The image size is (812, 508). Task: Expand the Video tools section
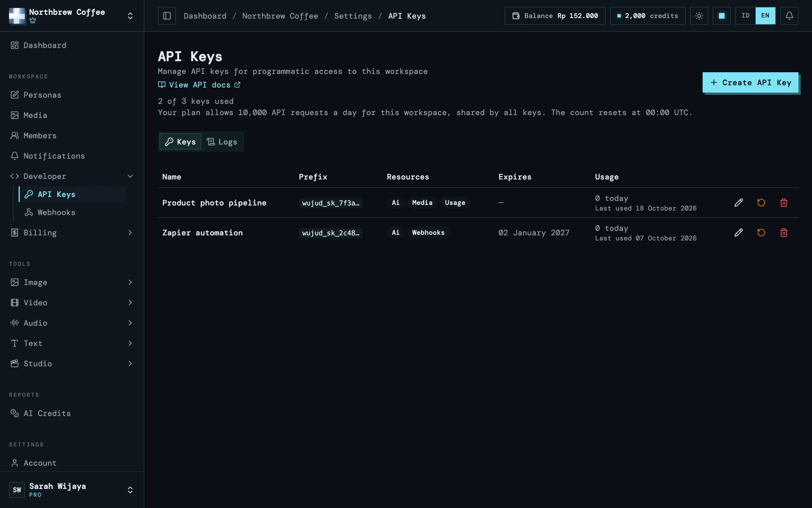tap(72, 302)
